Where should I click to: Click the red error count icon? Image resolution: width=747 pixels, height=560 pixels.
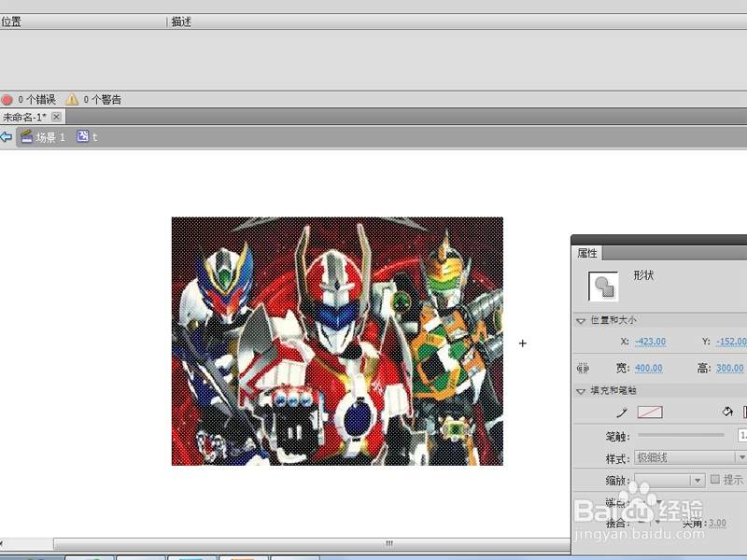tap(7, 100)
